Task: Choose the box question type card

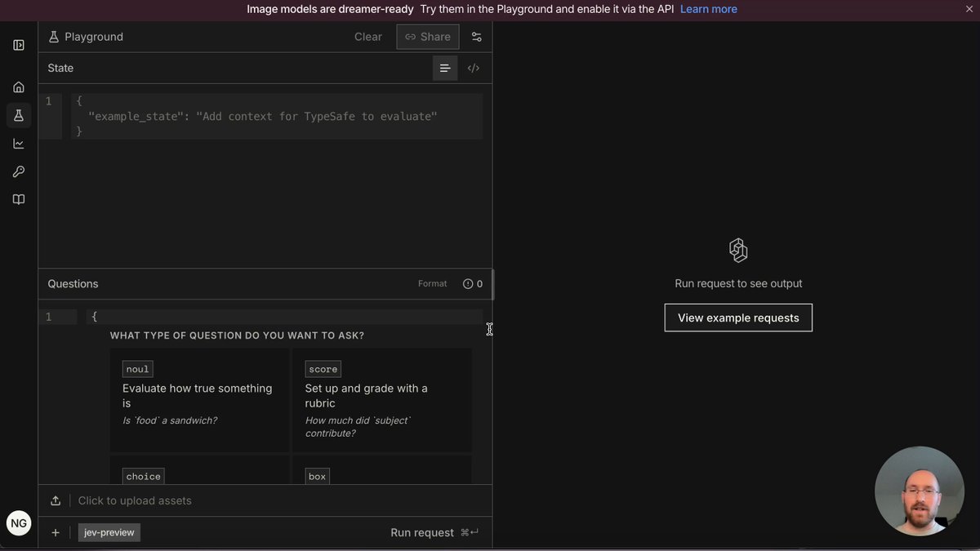Action: pyautogui.click(x=382, y=470)
